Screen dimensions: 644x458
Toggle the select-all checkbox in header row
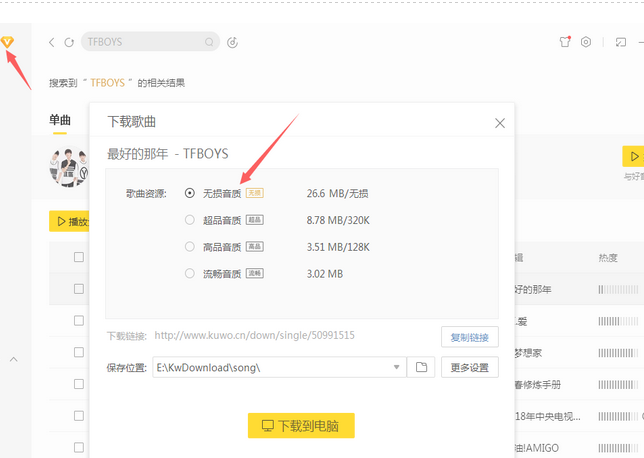coord(79,257)
